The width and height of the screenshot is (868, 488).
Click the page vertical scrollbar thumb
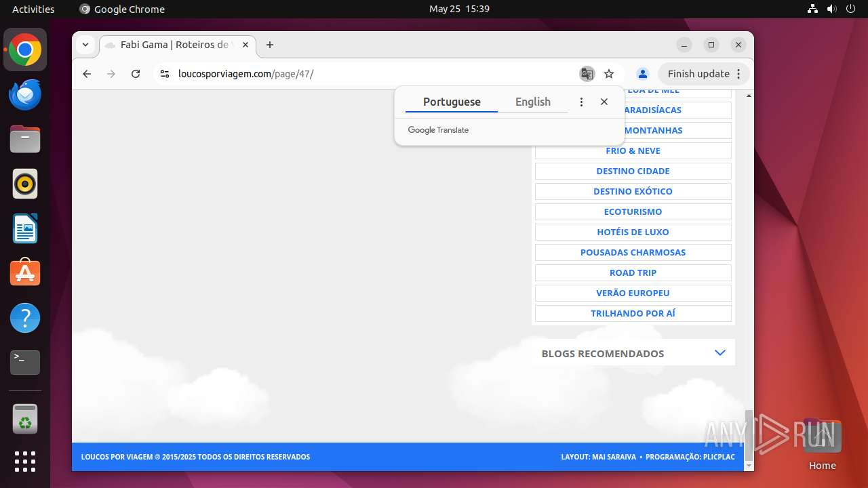pos(749,434)
